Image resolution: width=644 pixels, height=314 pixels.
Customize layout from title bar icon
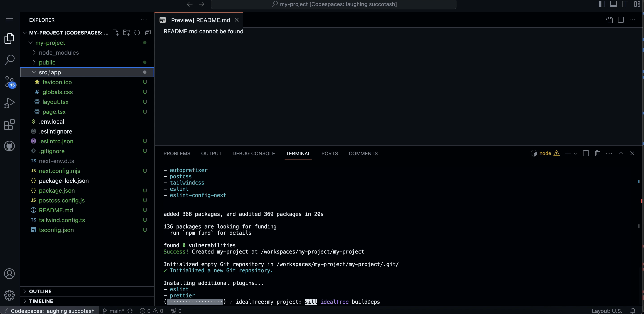tap(637, 4)
